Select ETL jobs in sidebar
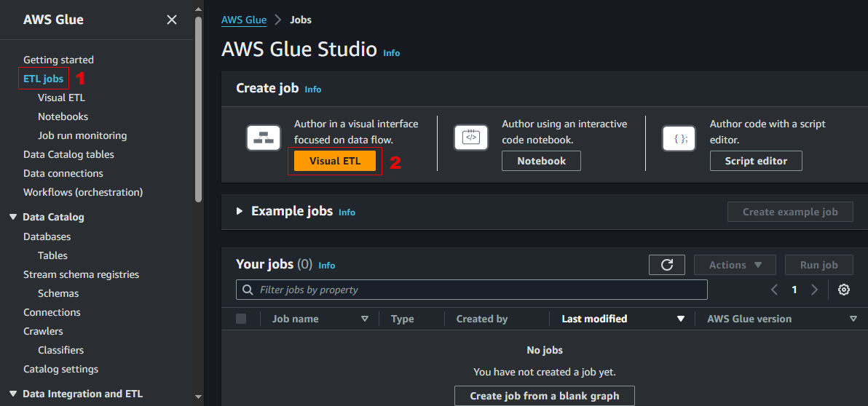The height and width of the screenshot is (406, 868). [x=43, y=79]
